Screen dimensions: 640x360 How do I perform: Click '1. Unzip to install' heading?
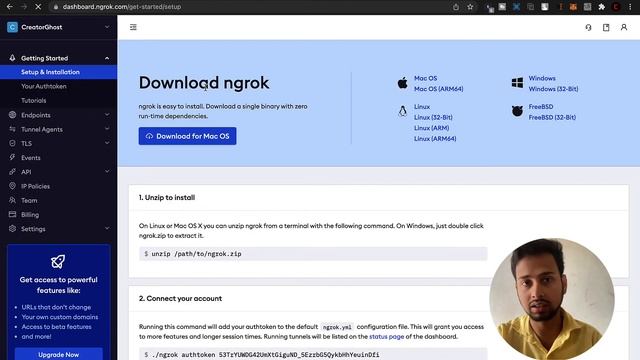(167, 198)
